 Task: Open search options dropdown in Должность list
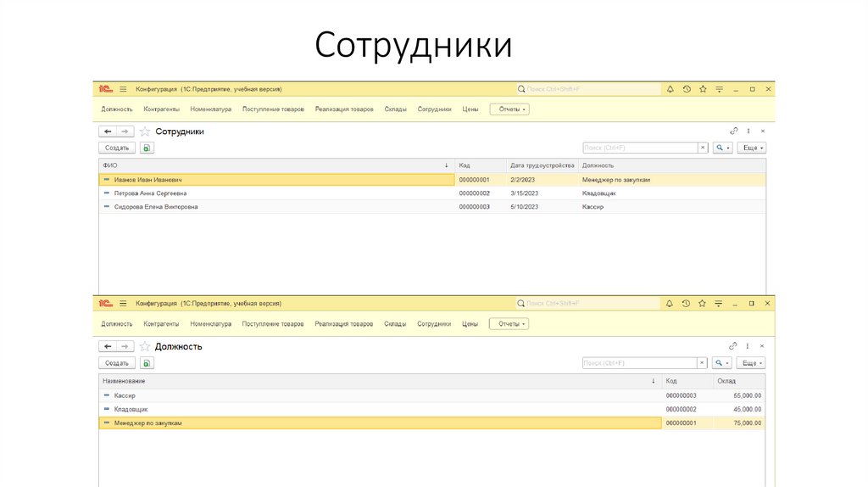point(722,363)
